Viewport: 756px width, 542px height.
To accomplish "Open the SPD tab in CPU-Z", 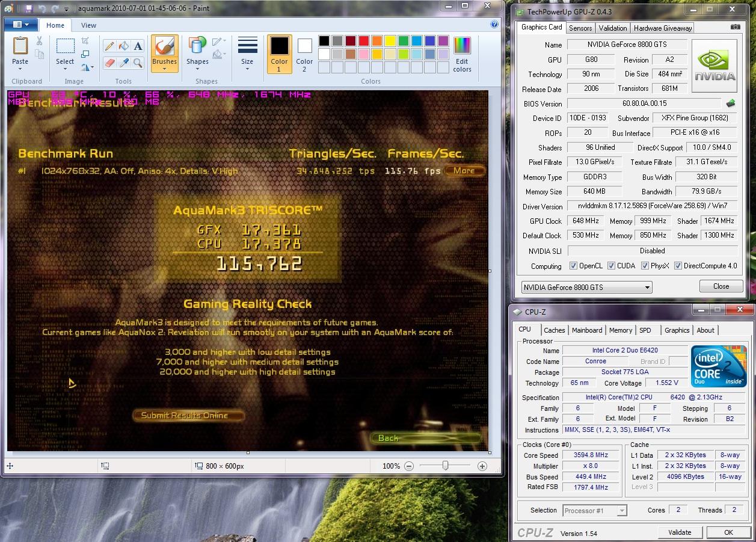I will [x=645, y=330].
